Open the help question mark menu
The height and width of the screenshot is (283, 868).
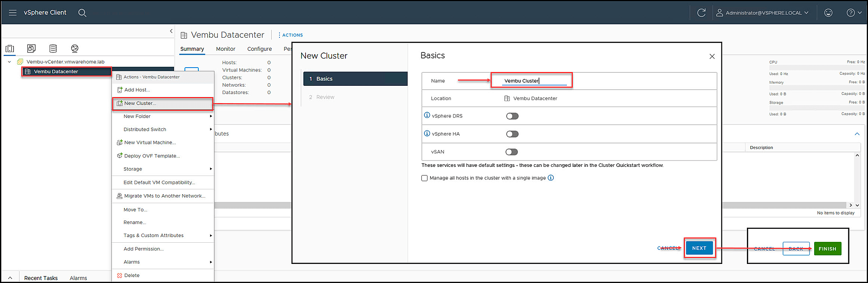pos(854,13)
